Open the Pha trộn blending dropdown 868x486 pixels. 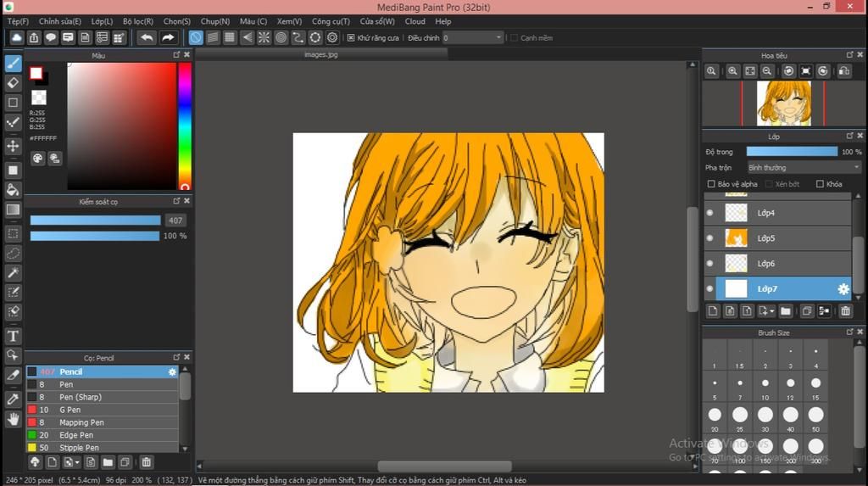804,168
